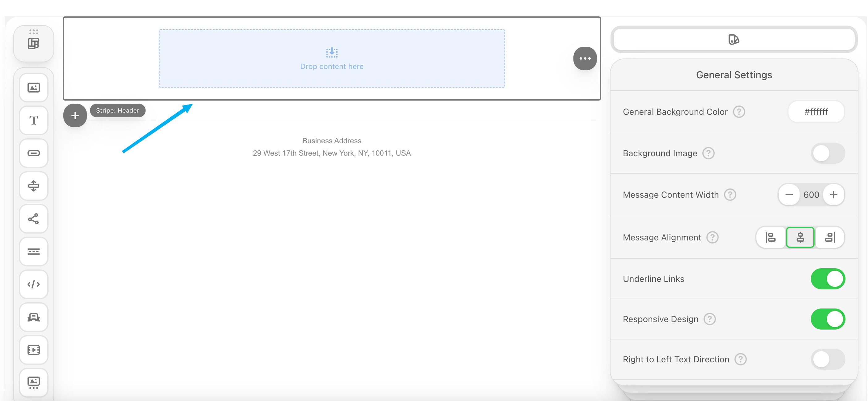Image resolution: width=868 pixels, height=401 pixels.
Task: Select the Stripe: Header label
Action: pyautogui.click(x=117, y=111)
